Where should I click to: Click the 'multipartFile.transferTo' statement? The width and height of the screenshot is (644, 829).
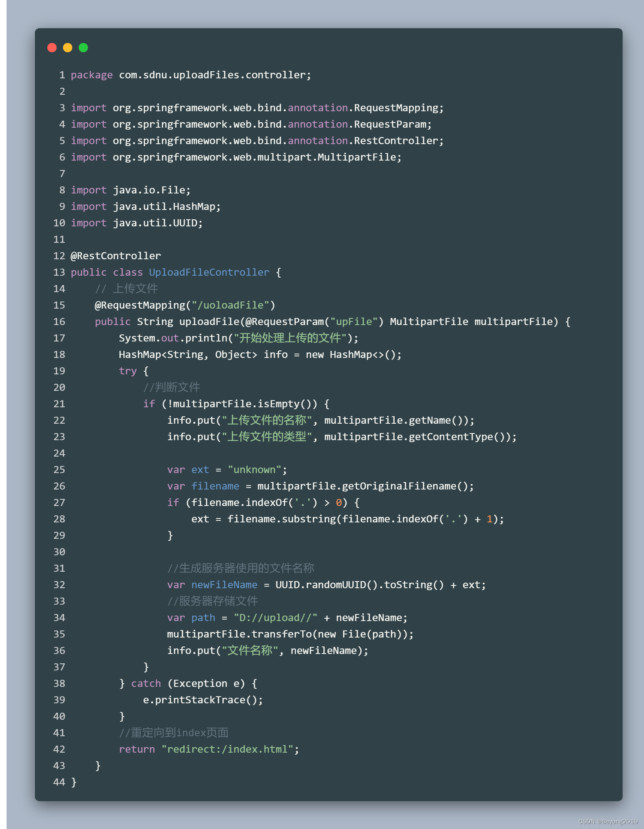click(290, 634)
